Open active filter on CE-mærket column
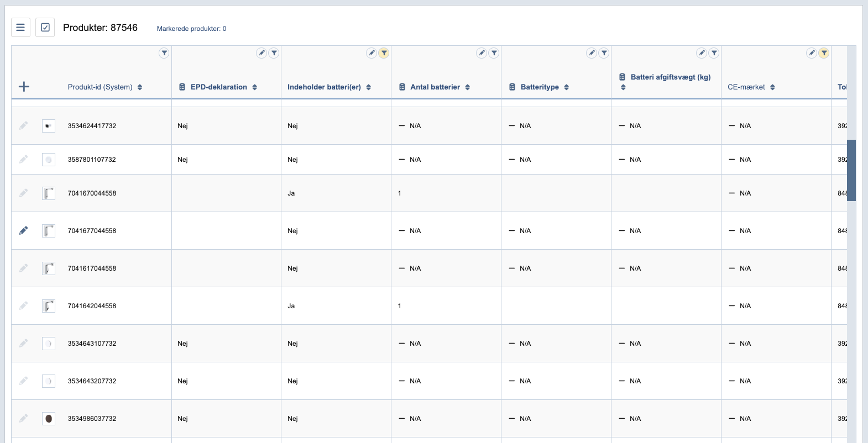Screen dimensions: 868x443 (824, 53)
